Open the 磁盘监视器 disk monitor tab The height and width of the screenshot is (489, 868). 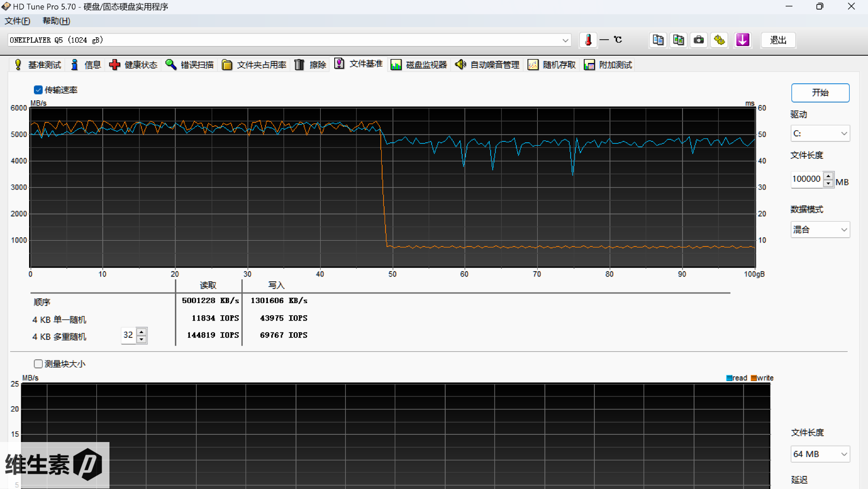pos(419,65)
